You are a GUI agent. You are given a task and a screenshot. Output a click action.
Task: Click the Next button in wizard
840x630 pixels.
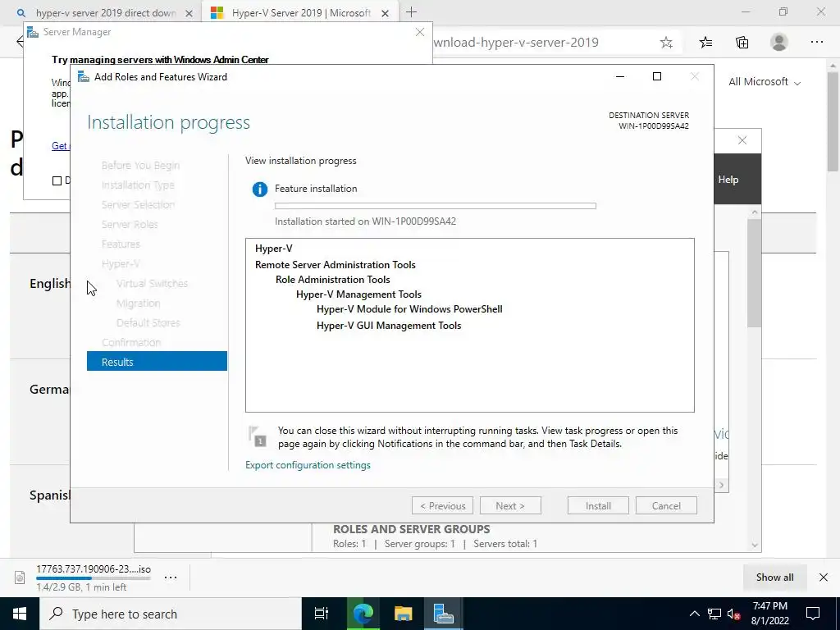pyautogui.click(x=510, y=505)
